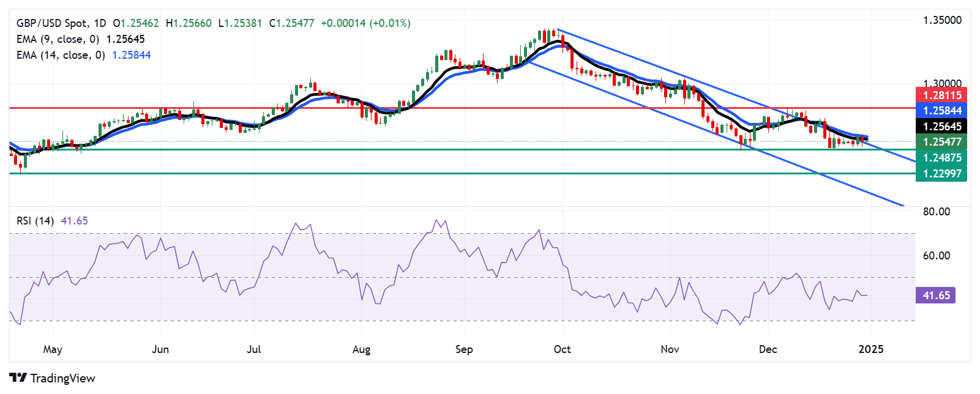The width and height of the screenshot is (980, 394).
Task: Click the black 1.25645 EMA price tag
Action: [941, 127]
